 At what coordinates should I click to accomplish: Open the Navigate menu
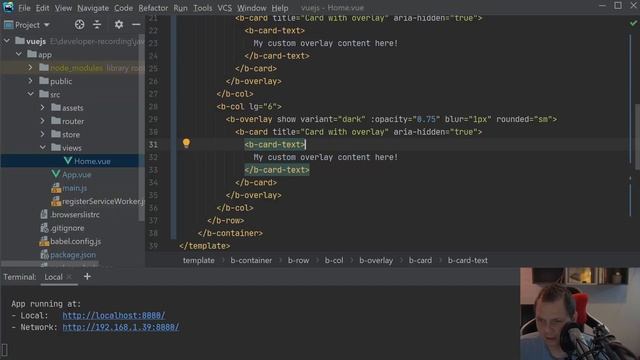pos(93,8)
